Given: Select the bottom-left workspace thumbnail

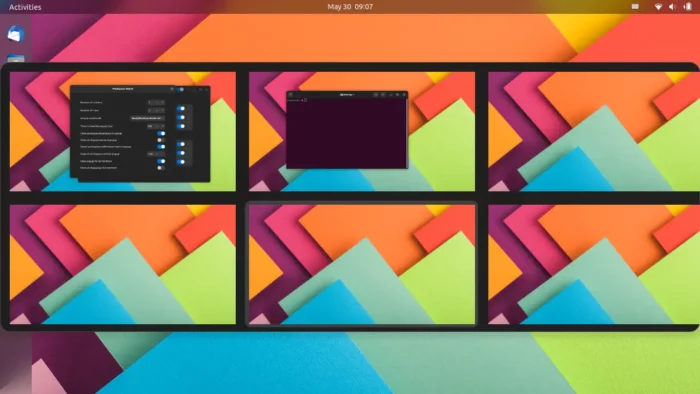Looking at the screenshot, I should (123, 264).
